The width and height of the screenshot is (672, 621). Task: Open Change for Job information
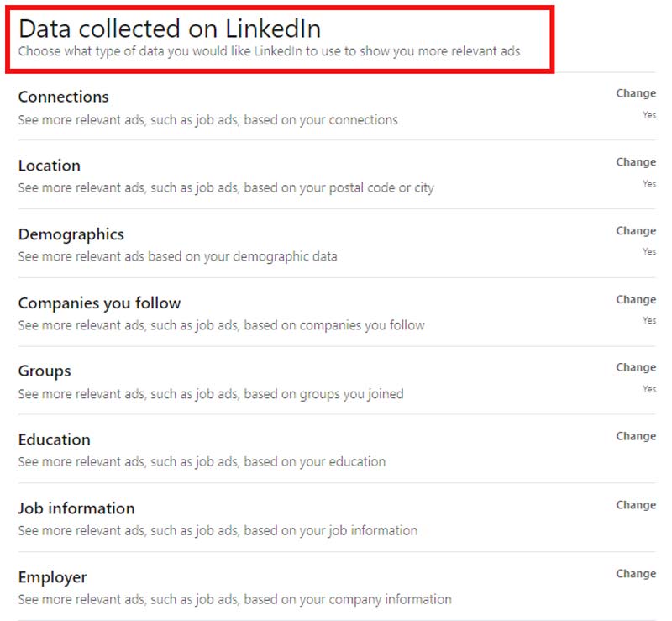pos(635,505)
